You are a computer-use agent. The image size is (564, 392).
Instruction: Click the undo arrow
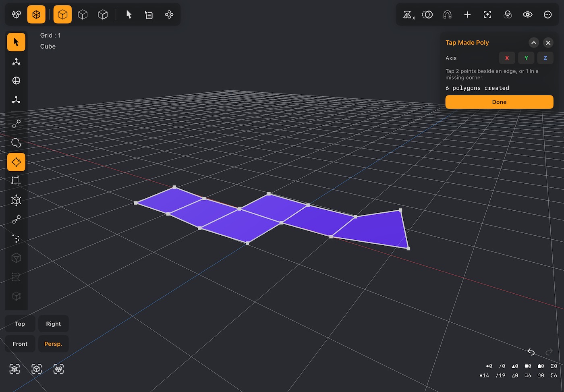click(x=531, y=352)
